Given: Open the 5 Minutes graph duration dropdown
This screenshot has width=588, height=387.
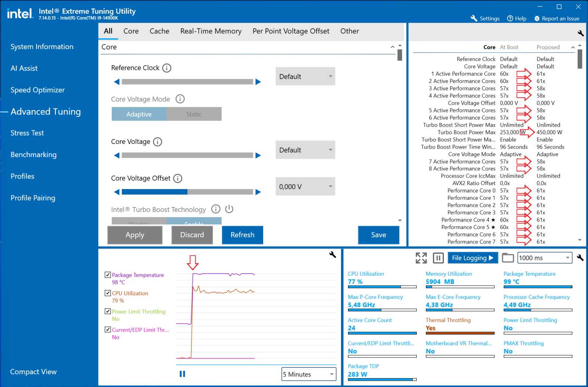Looking at the screenshot, I should click(309, 374).
